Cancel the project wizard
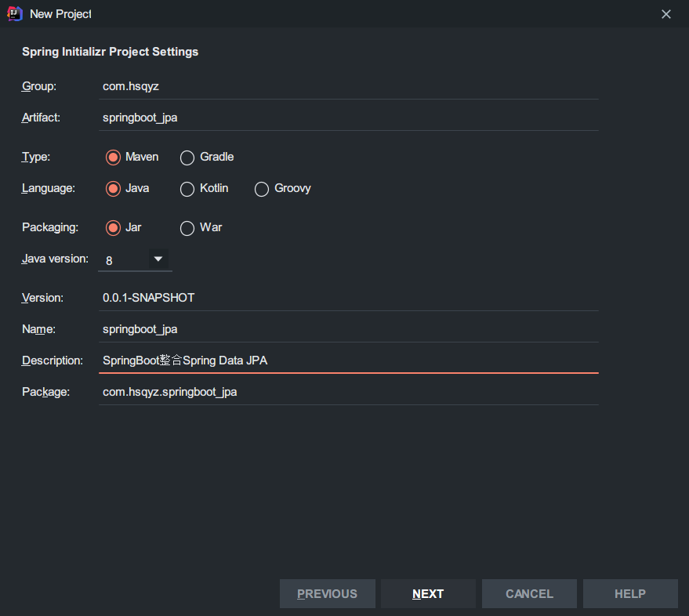689x616 pixels. 529,593
